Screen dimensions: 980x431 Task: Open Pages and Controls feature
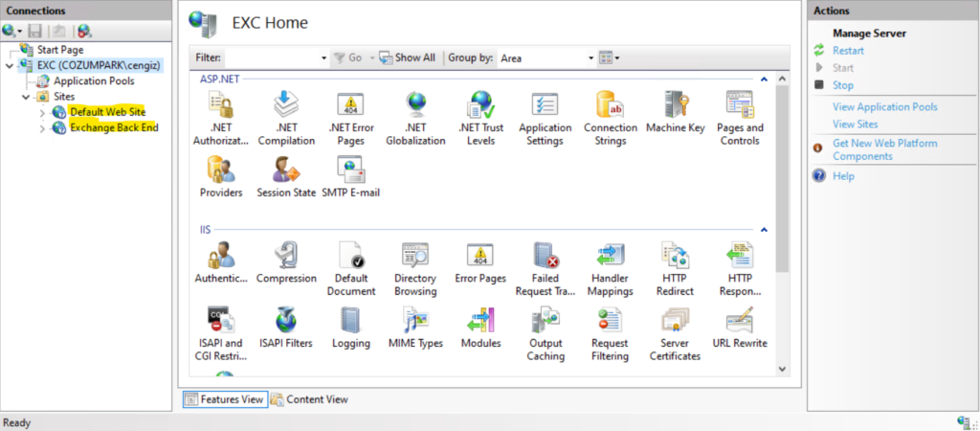[x=740, y=118]
